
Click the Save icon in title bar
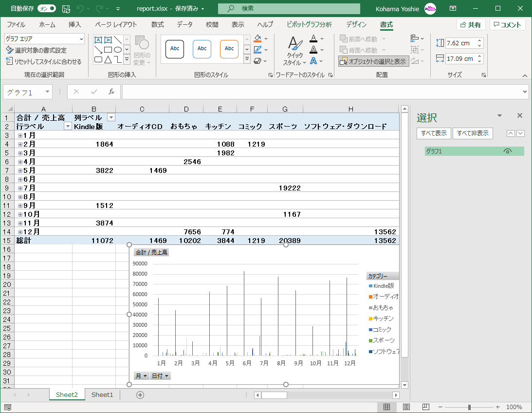[66, 9]
